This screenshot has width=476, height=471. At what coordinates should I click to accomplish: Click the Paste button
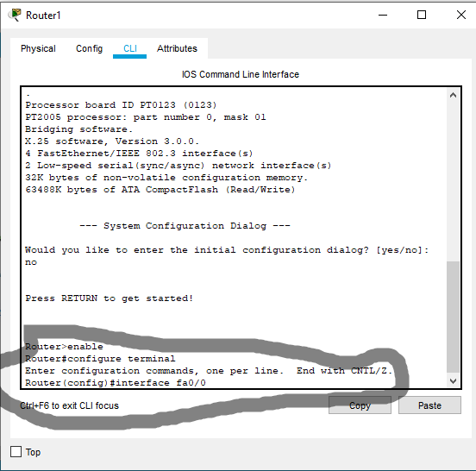[x=429, y=405]
